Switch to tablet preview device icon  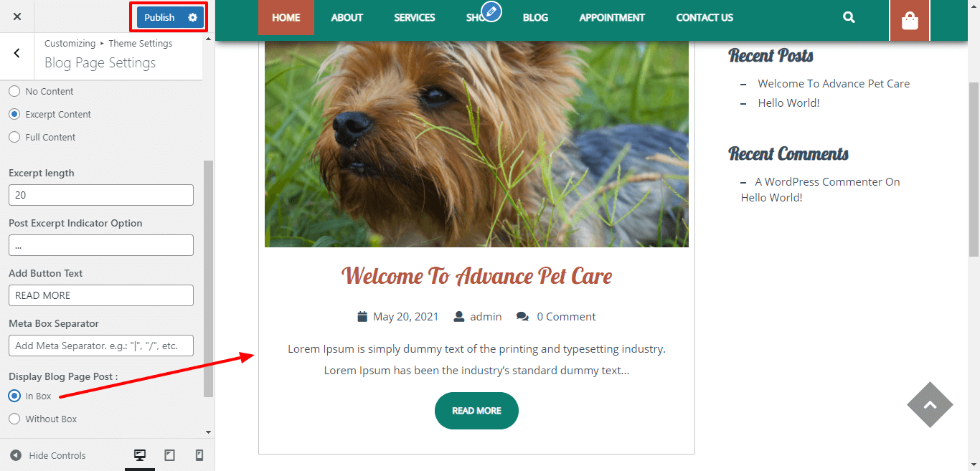170,455
